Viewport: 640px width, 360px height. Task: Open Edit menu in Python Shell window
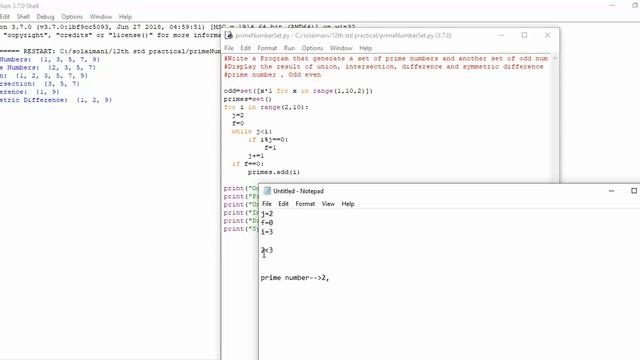click(4, 17)
